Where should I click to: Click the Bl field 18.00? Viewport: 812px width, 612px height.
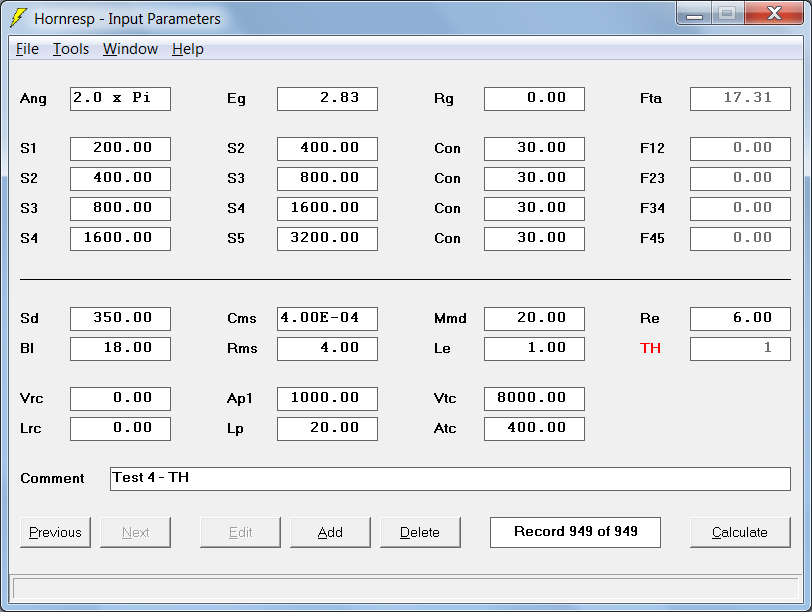click(120, 349)
